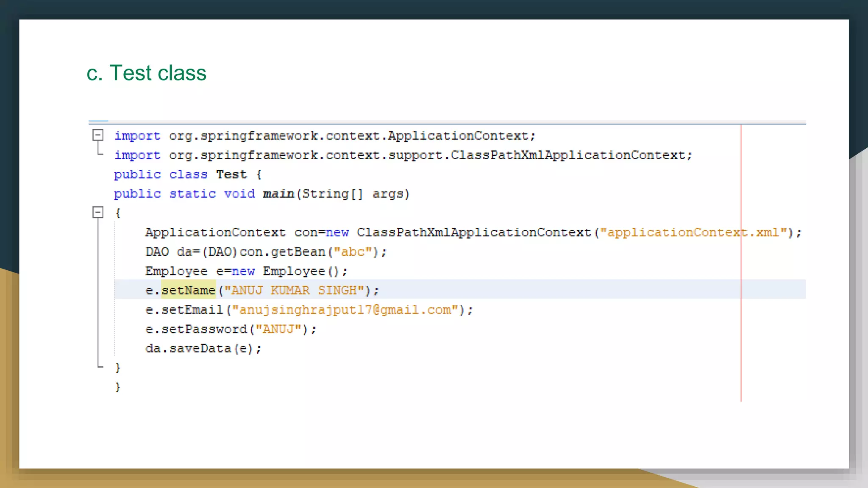Screen dimensions: 868x488
Task: Collapse the import statements fold marker
Action: tap(98, 135)
